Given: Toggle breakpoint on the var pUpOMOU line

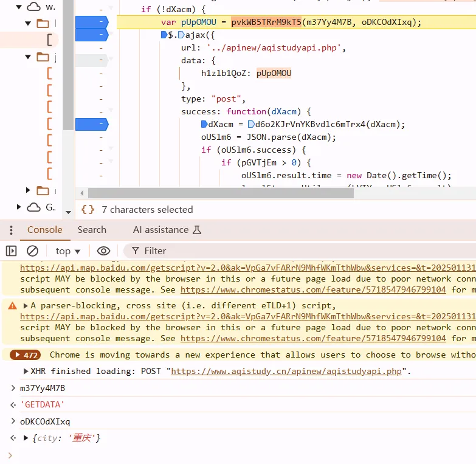Looking at the screenshot, I should click(x=92, y=22).
